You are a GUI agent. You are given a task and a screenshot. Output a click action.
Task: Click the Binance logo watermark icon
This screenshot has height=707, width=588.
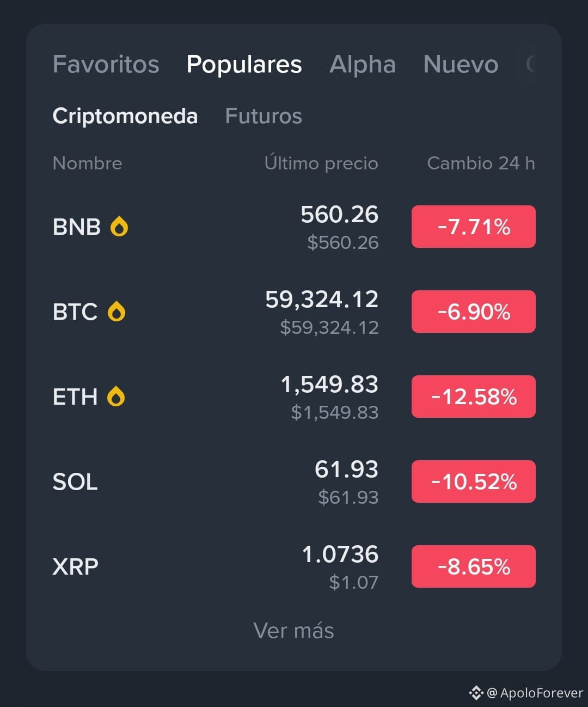[476, 693]
